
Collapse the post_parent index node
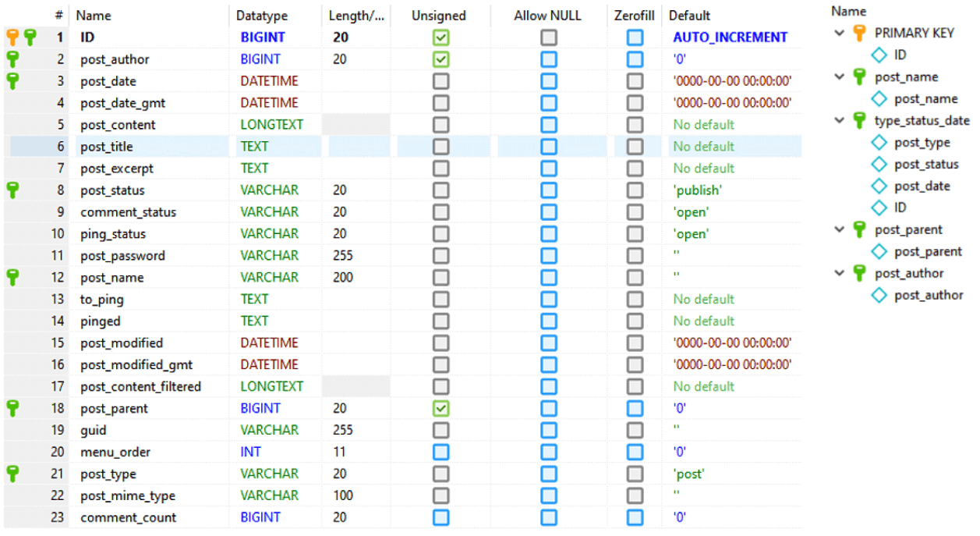click(839, 229)
